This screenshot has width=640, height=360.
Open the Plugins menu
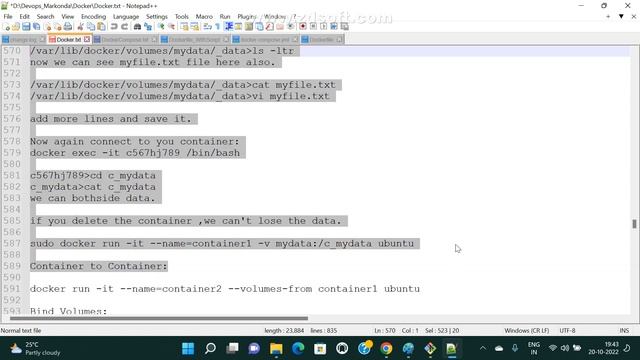[247, 16]
